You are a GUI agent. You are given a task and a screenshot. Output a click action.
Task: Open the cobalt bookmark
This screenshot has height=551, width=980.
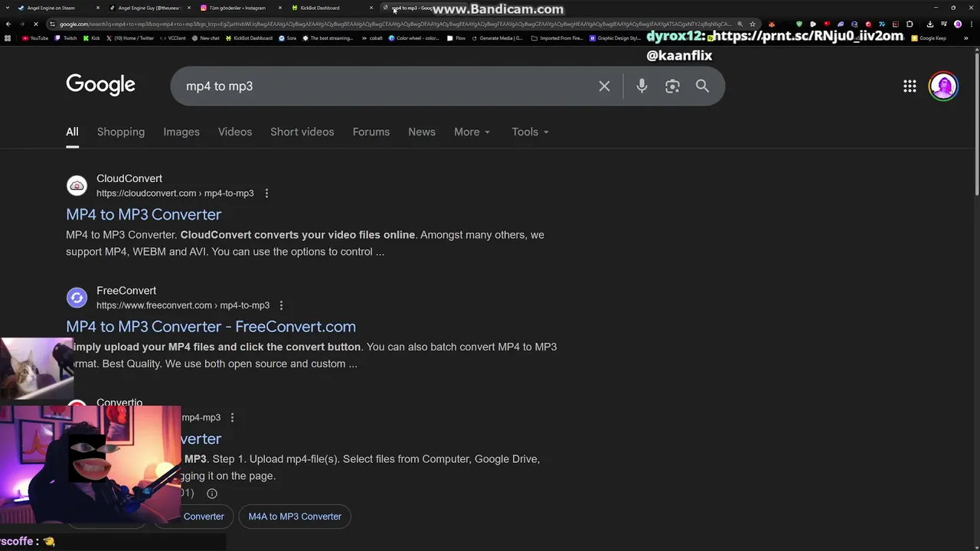(x=371, y=38)
